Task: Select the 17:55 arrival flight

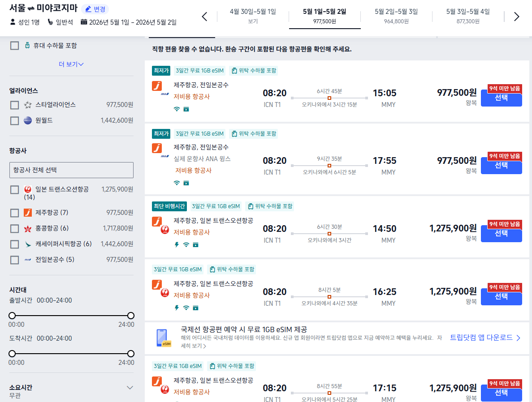Action: [501, 165]
